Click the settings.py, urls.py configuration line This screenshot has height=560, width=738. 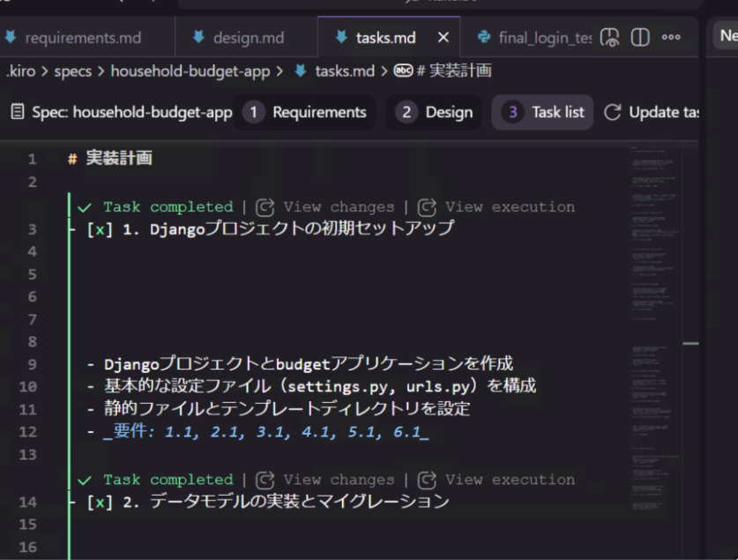coord(311,386)
